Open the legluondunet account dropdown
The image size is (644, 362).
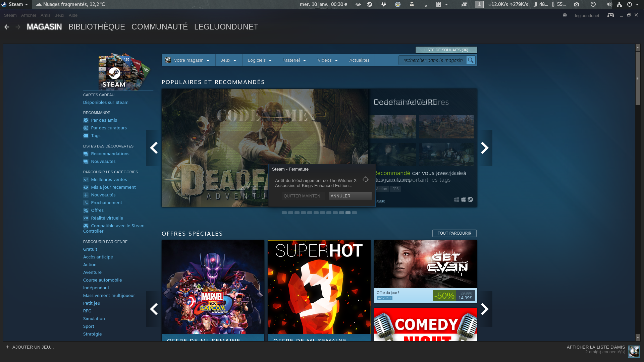587,15
